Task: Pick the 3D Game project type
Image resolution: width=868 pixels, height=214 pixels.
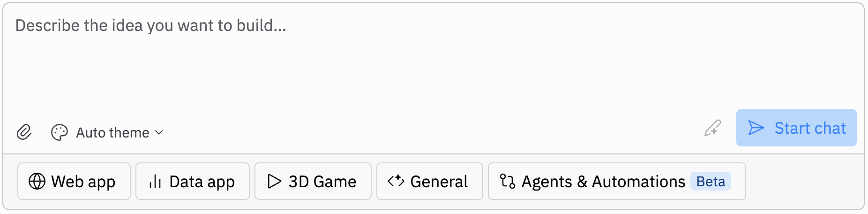Action: coord(313,181)
